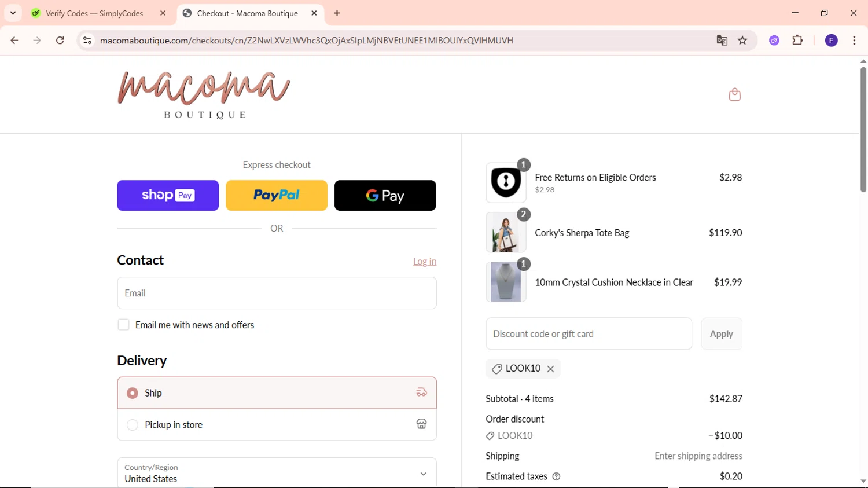This screenshot has height=488, width=868.
Task: Click the Corky's Sherpa Tote Bag name
Action: coord(582,233)
